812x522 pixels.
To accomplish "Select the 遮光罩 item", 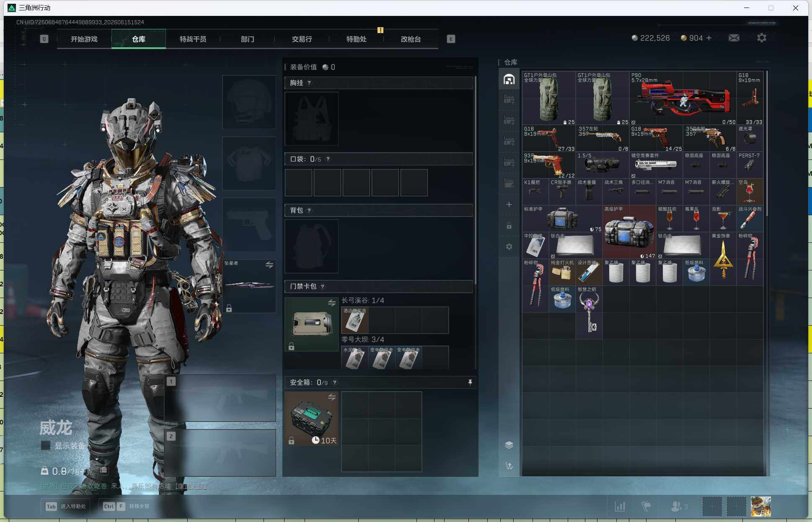I will point(750,139).
